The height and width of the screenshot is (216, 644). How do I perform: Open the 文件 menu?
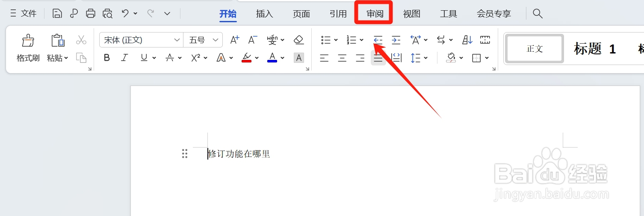point(24,14)
